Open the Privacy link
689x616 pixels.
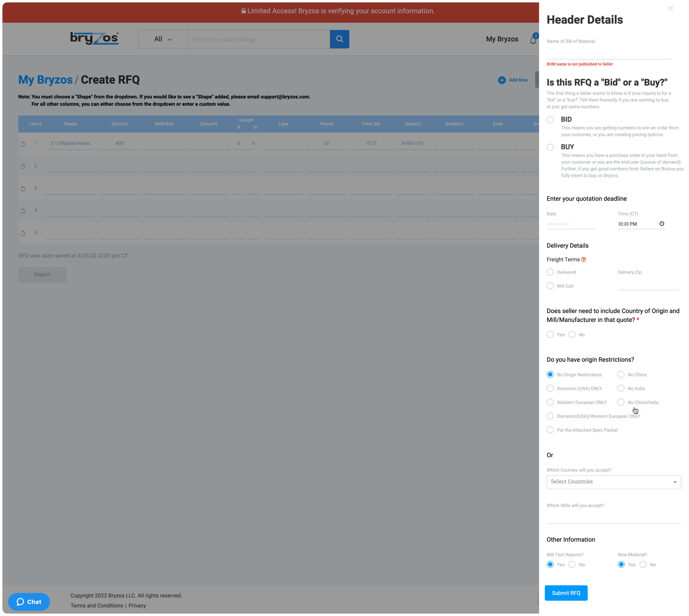[x=137, y=606]
